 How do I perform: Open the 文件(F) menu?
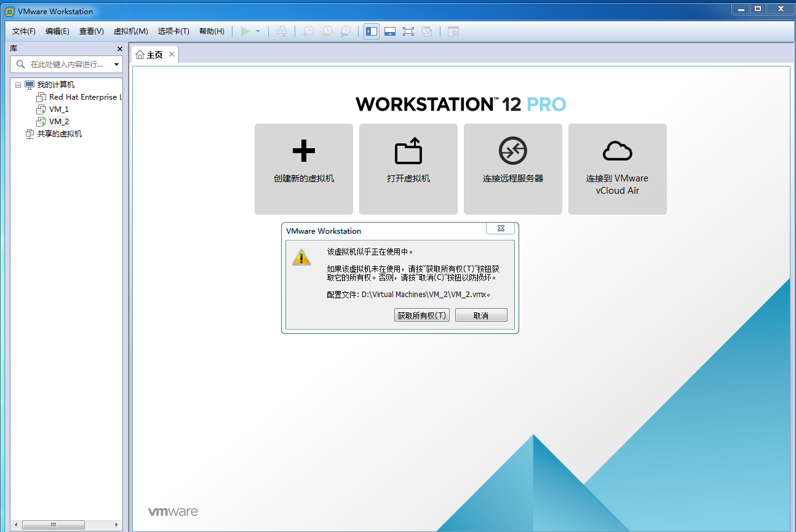tap(24, 31)
